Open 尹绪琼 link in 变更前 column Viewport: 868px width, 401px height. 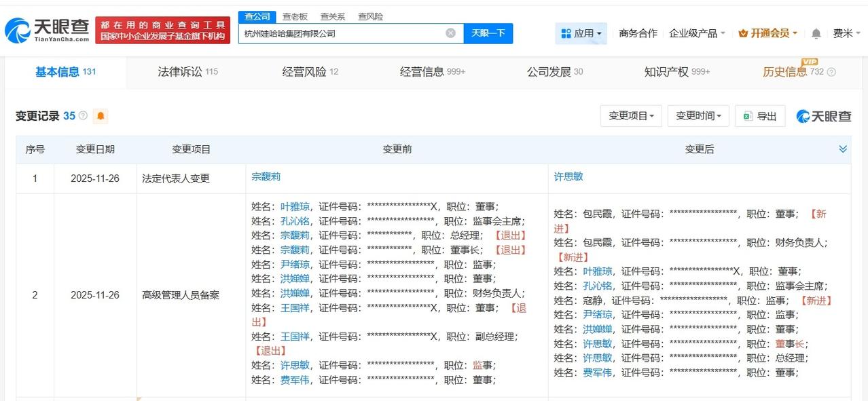tap(295, 264)
